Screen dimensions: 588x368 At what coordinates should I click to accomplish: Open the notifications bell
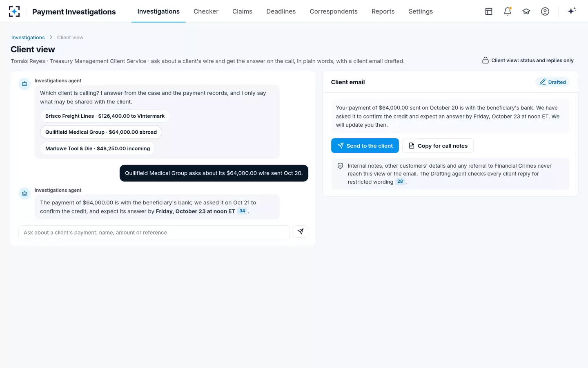point(508,11)
